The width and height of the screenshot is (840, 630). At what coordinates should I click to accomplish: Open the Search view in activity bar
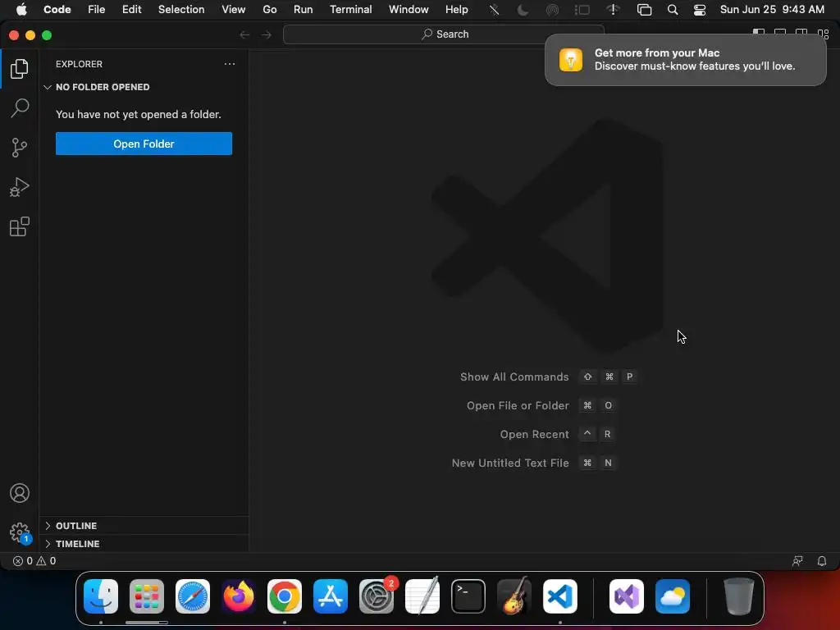click(x=20, y=107)
